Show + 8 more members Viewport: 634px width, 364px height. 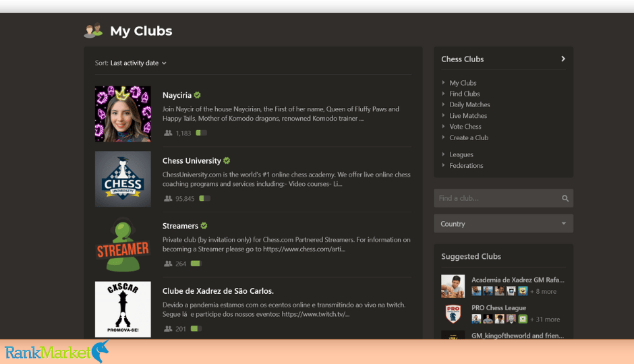click(x=544, y=291)
